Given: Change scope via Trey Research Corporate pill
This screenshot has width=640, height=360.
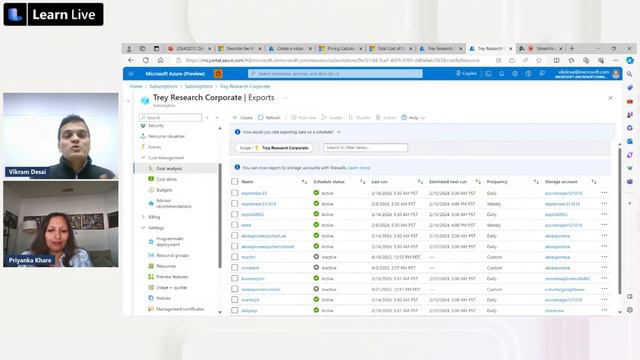Looking at the screenshot, I should pyautogui.click(x=274, y=148).
